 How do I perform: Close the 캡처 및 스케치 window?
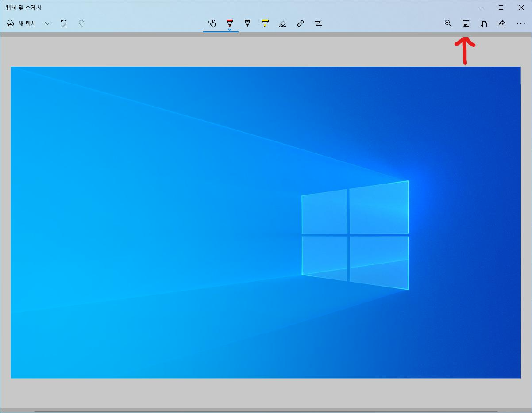pyautogui.click(x=521, y=8)
